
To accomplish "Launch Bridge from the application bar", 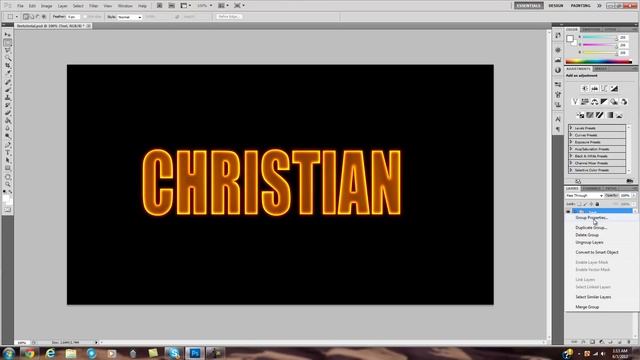I will 160,6.
